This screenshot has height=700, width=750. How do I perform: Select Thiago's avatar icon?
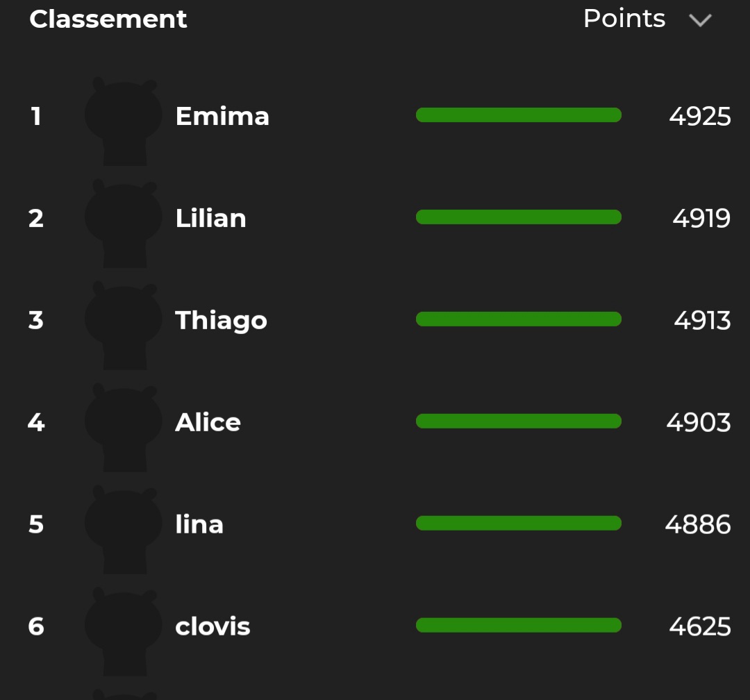click(124, 325)
